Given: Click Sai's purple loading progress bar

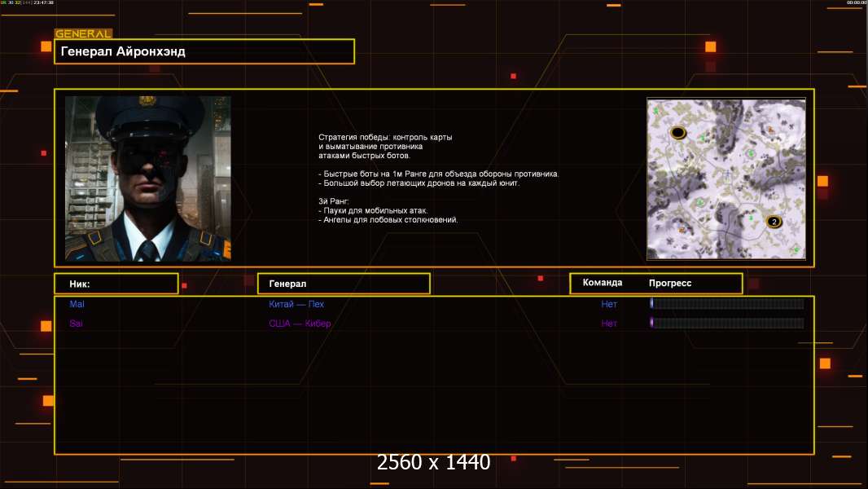Looking at the screenshot, I should coord(726,324).
